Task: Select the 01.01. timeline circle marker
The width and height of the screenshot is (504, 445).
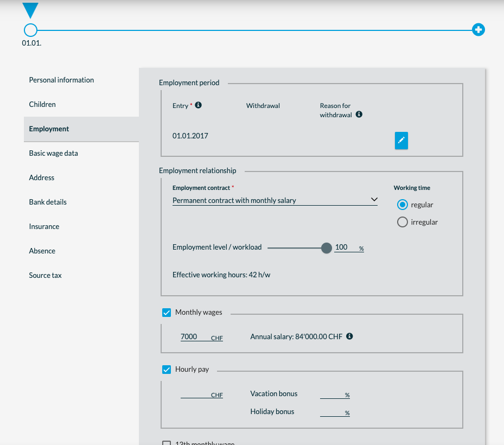Action: tap(30, 30)
